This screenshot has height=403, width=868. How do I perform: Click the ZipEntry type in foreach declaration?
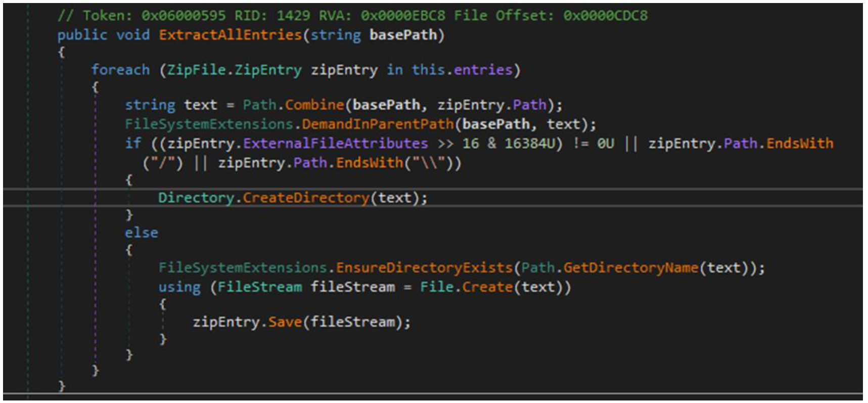(x=268, y=70)
